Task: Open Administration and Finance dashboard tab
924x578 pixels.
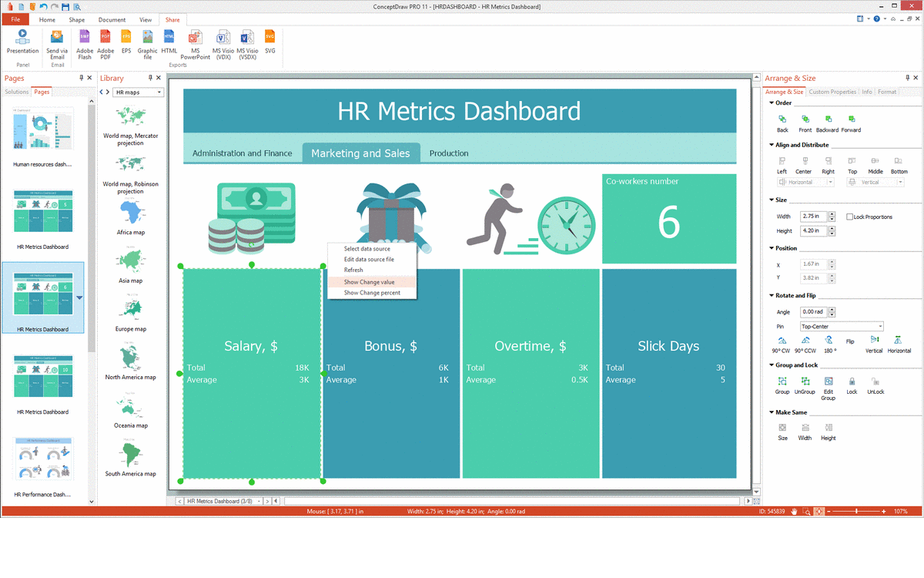Action: pos(242,153)
